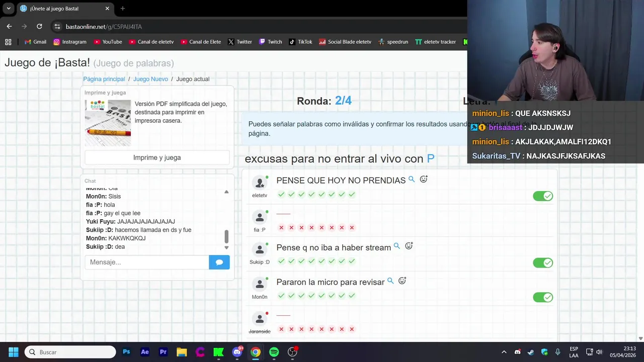Add reaction to Pense q no iba a haber stream
Viewport: 644px width, 362px height.
tap(409, 246)
